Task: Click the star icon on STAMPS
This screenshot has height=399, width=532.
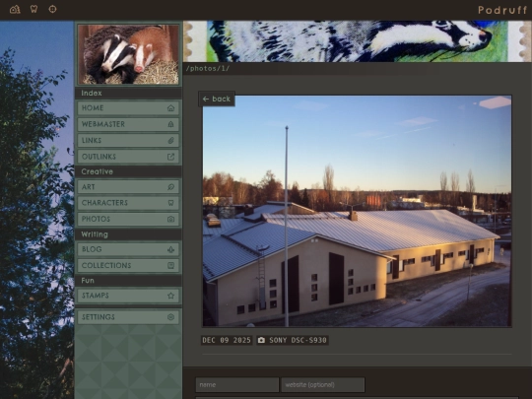Action: (x=170, y=296)
